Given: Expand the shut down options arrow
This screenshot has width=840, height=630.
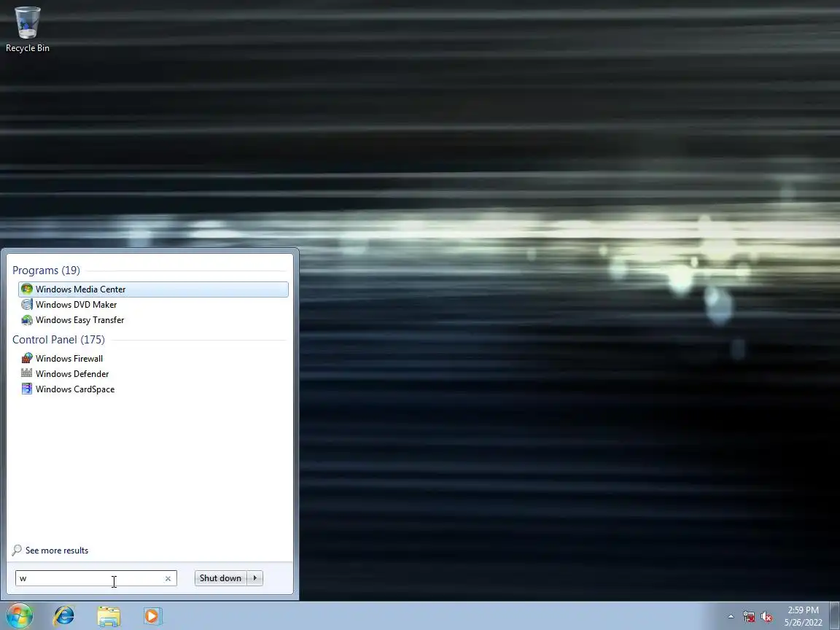Looking at the screenshot, I should tap(255, 578).
